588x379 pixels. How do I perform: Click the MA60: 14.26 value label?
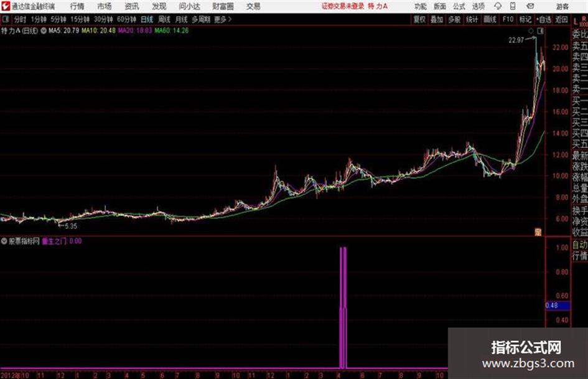[172, 30]
